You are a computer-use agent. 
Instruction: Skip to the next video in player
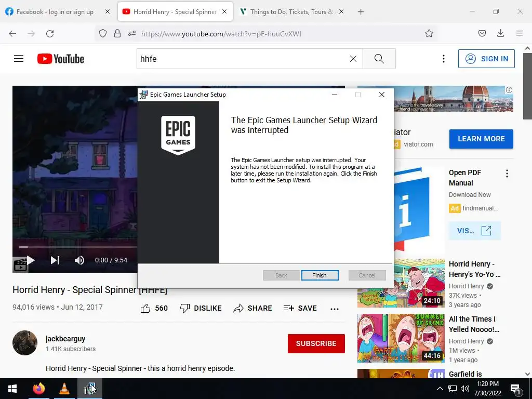click(x=55, y=260)
